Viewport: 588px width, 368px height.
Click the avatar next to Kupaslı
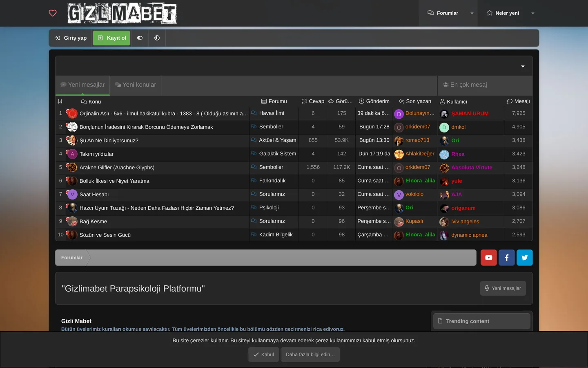(399, 222)
